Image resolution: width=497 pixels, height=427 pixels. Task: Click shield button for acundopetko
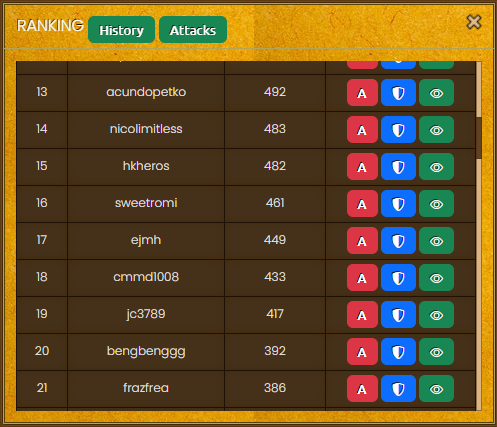(398, 93)
